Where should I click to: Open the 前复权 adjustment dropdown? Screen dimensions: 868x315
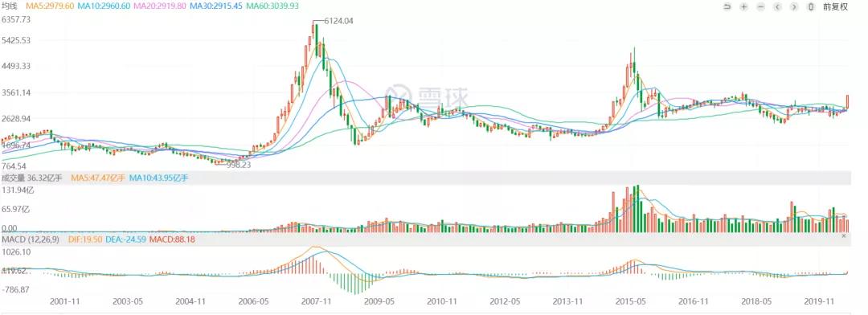835,6
